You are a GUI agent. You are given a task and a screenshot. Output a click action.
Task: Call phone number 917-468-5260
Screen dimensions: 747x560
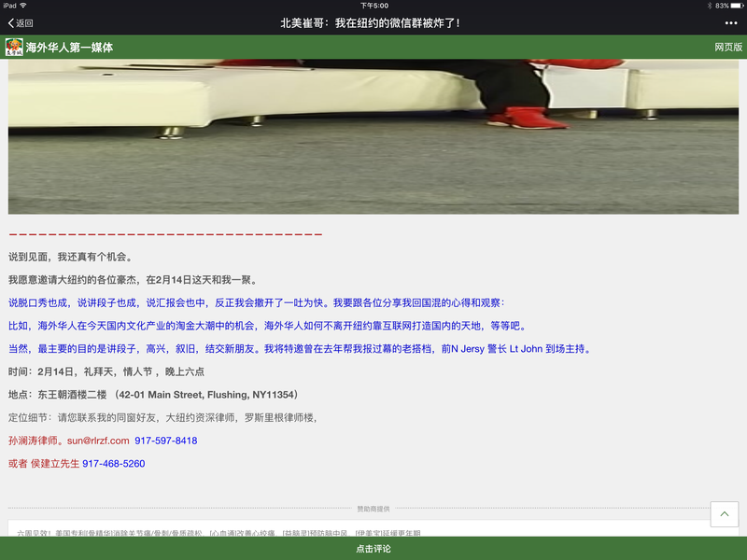[114, 463]
